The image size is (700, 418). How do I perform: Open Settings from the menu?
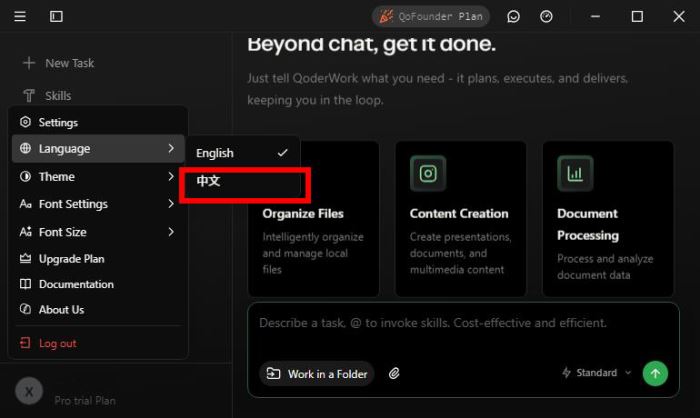point(58,122)
